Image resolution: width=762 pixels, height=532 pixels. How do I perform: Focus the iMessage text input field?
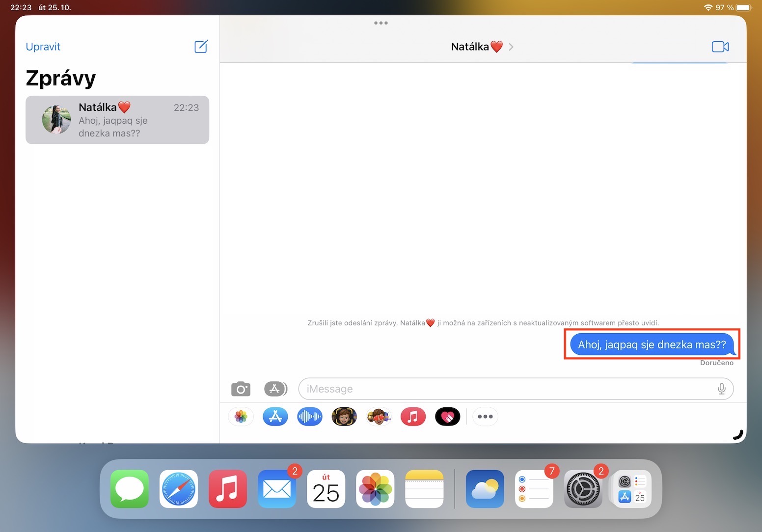tap(516, 389)
